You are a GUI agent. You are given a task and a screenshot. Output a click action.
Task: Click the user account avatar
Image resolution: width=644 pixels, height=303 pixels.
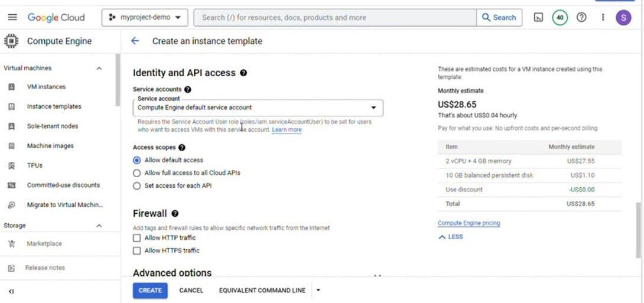(623, 17)
